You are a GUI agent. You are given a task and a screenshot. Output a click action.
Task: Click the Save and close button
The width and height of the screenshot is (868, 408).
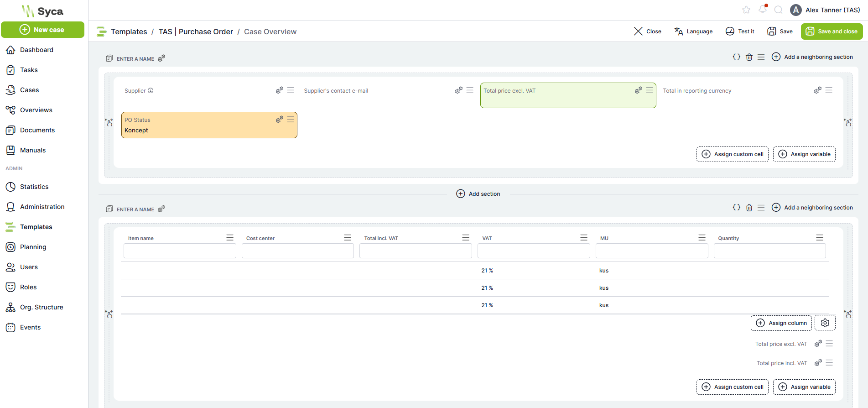[x=832, y=31]
